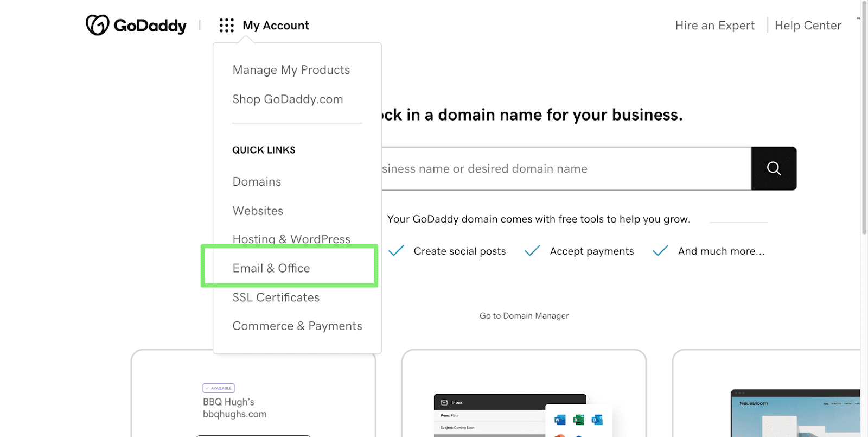Collapse the My Account dropdown

coord(276,26)
